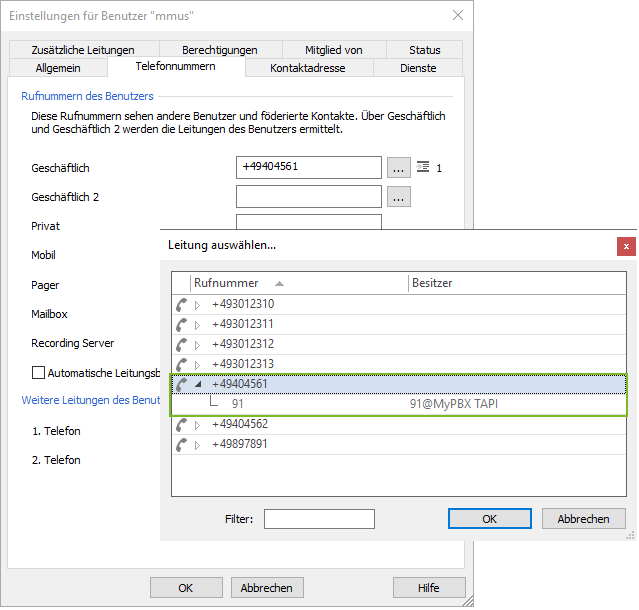The width and height of the screenshot is (639, 610).
Task: Click Abbrechen in the line selection dialog
Action: tap(583, 519)
